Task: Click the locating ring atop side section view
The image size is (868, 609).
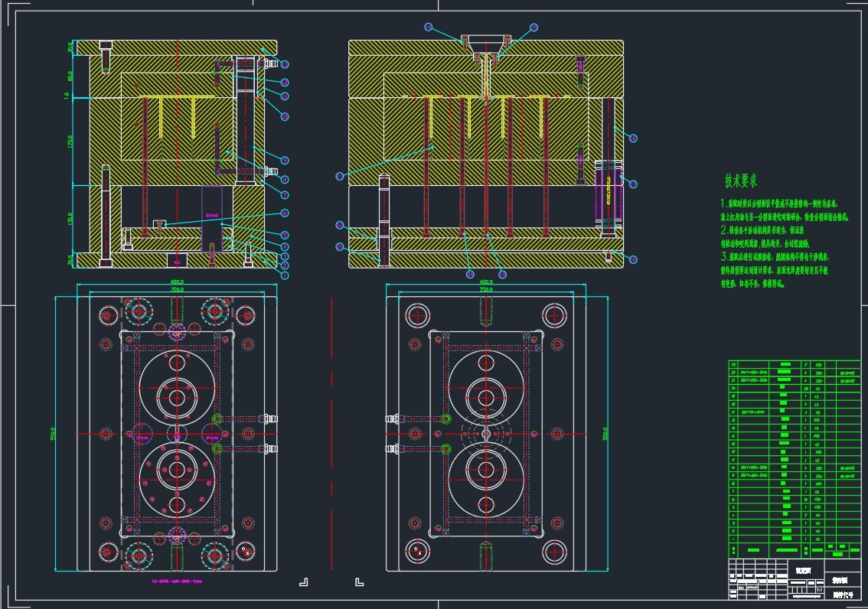Action: tap(486, 44)
